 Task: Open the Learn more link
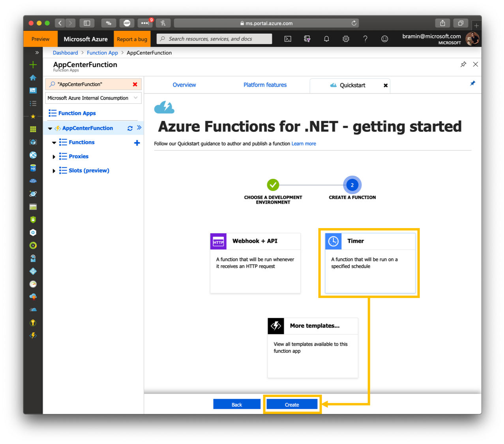[304, 144]
